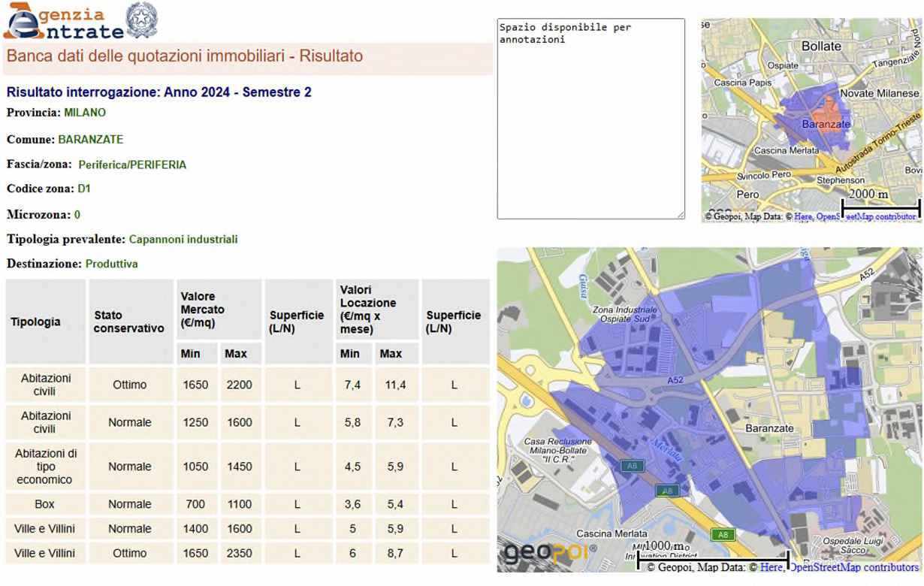This screenshot has height=586, width=924.
Task: Click the annotation box resize handle
Action: pyautogui.click(x=681, y=215)
